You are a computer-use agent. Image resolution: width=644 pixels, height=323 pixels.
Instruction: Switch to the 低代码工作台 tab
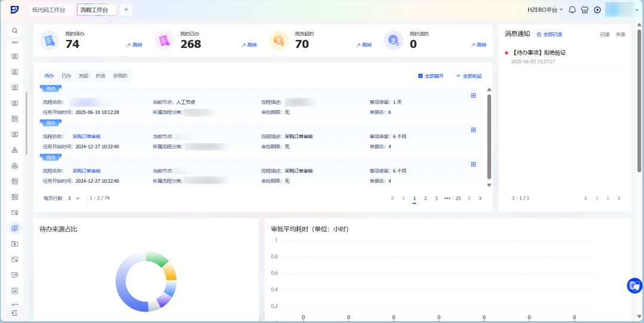coord(49,10)
